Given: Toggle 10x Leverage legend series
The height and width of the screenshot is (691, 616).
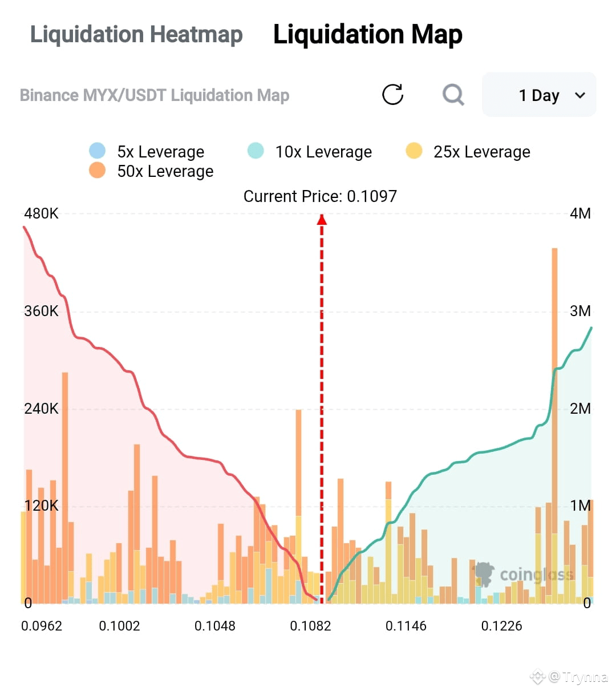Looking at the screenshot, I should (310, 152).
